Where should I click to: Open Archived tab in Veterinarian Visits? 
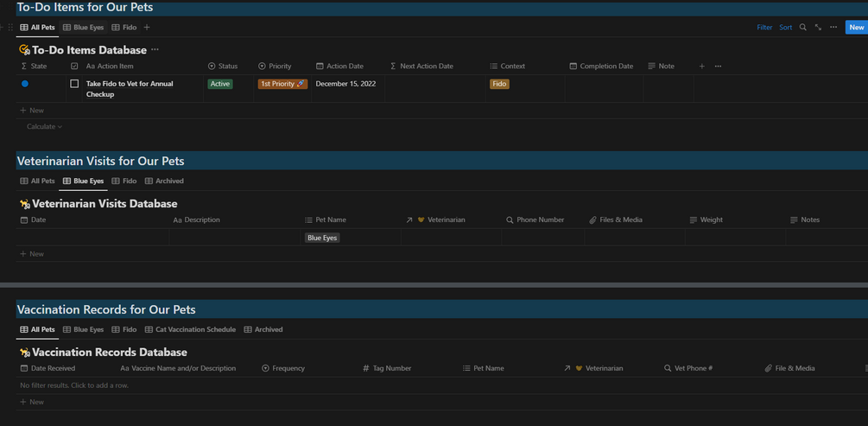point(164,181)
